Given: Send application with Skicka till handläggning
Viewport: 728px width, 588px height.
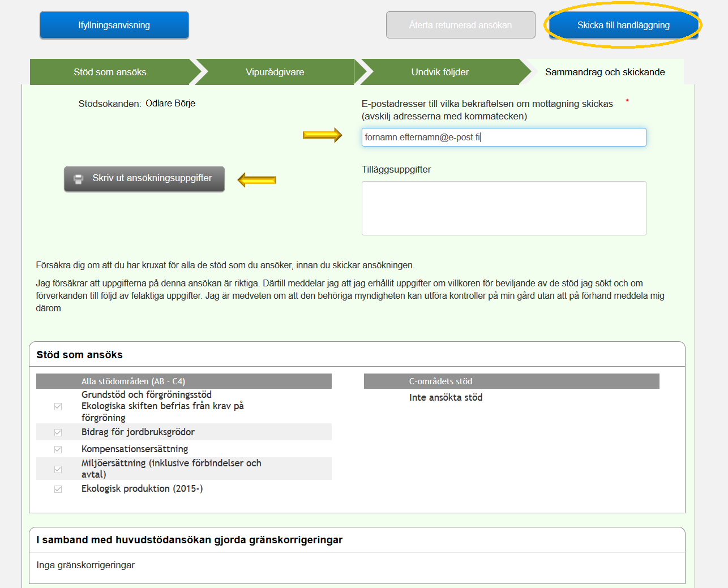Looking at the screenshot, I should point(624,25).
